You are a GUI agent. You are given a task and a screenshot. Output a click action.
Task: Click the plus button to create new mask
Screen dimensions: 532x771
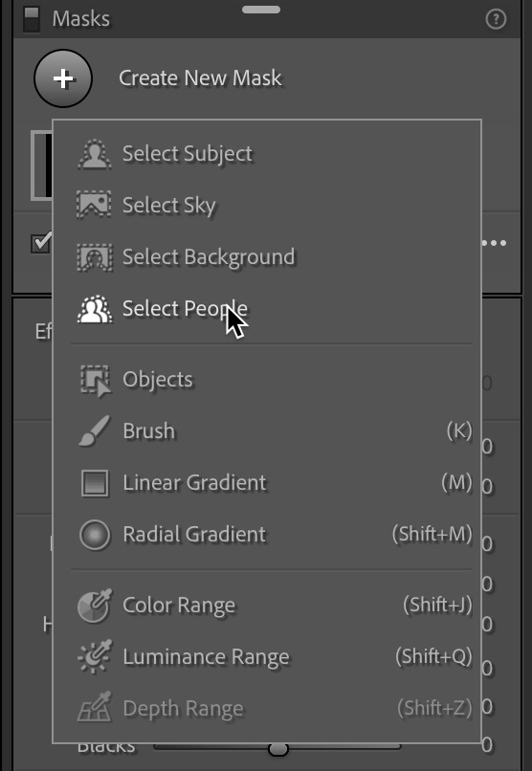(x=63, y=78)
